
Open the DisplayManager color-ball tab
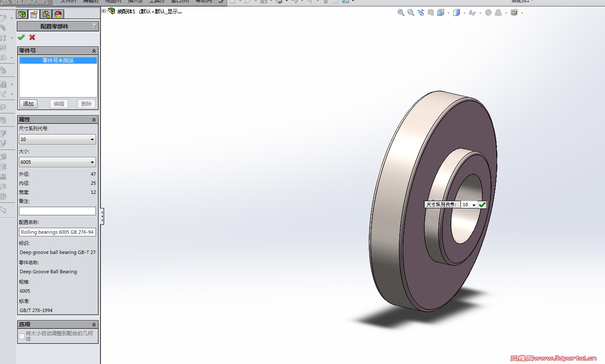pos(58,14)
